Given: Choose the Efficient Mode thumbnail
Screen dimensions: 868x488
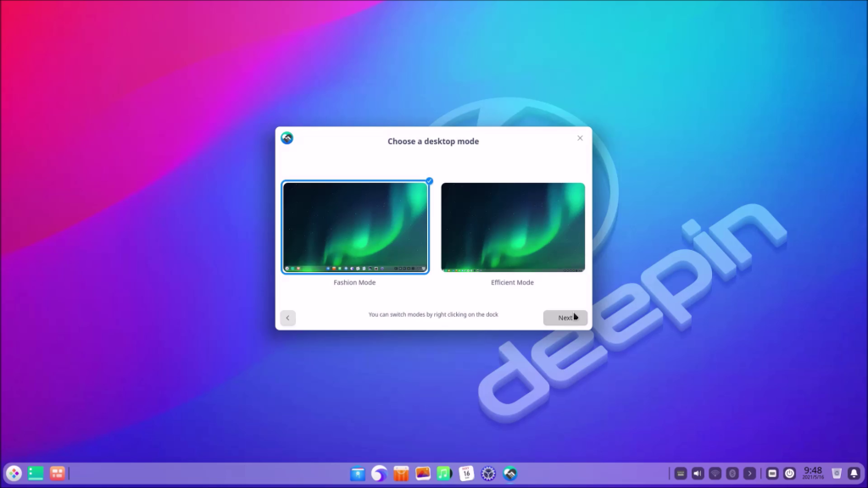Looking at the screenshot, I should 513,227.
